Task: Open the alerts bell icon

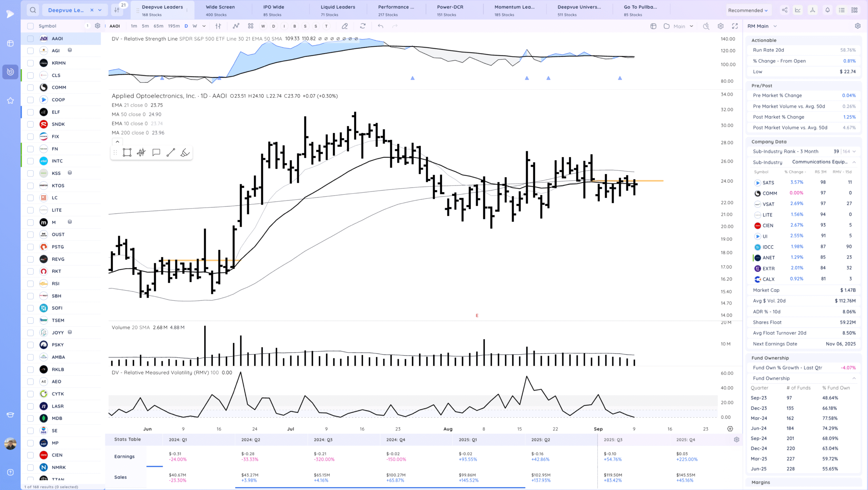Action: (x=827, y=10)
